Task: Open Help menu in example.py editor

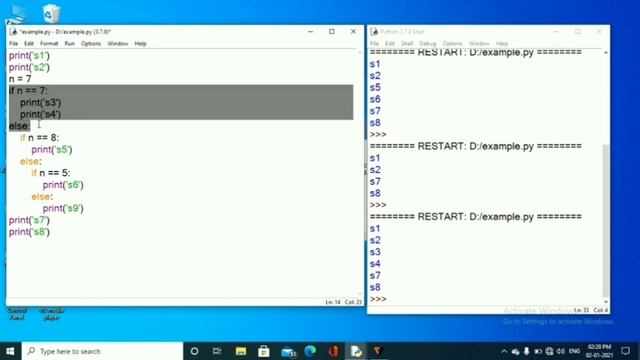Action: pyautogui.click(x=140, y=43)
